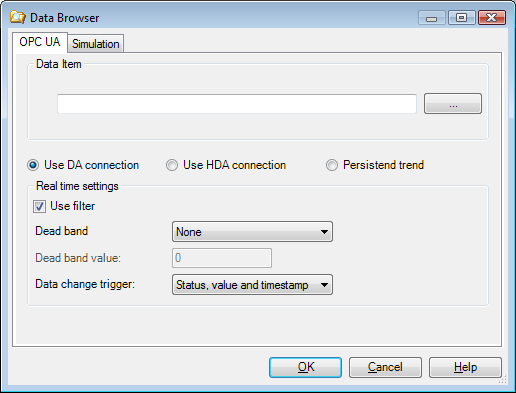The image size is (516, 393).
Task: Confirm with the OK button
Action: 305,367
